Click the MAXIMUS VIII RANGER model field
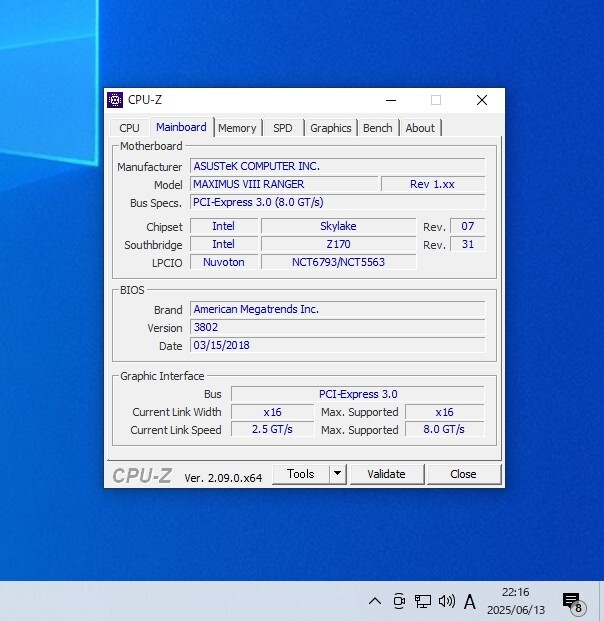 (x=284, y=184)
